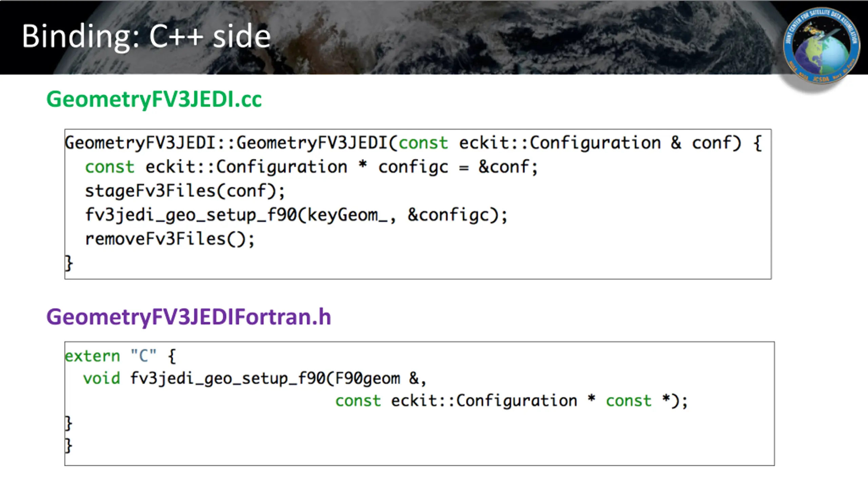Click the last closing brace in header box

point(68,446)
